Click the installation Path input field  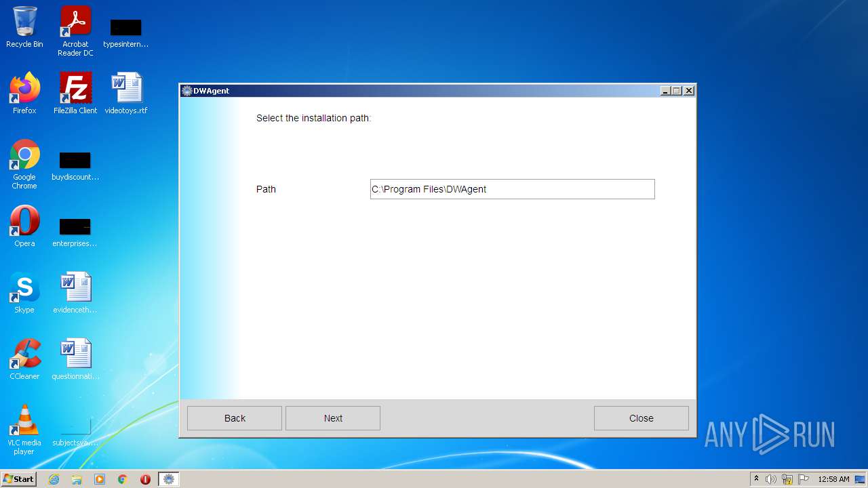(x=513, y=189)
